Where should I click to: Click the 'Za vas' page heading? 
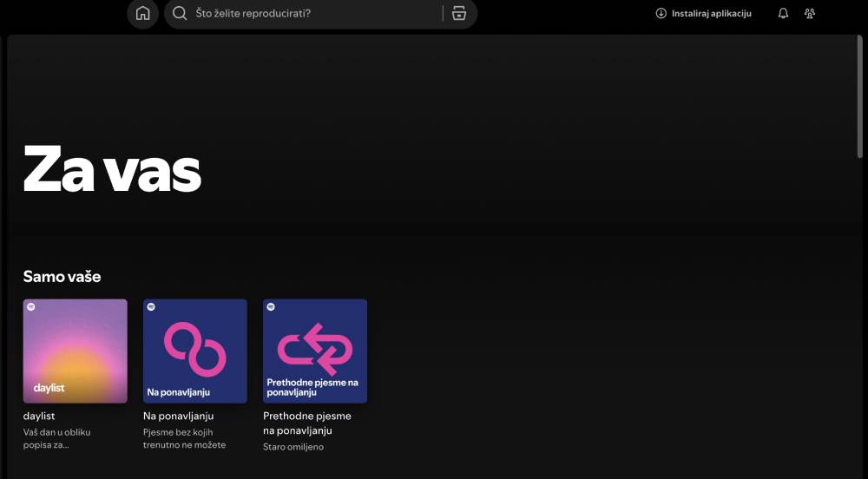coord(112,168)
